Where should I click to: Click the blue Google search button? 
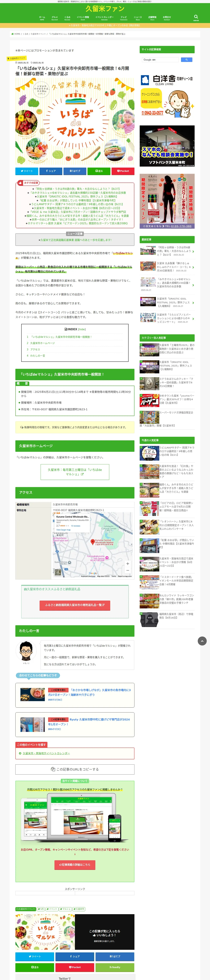[x=186, y=60]
